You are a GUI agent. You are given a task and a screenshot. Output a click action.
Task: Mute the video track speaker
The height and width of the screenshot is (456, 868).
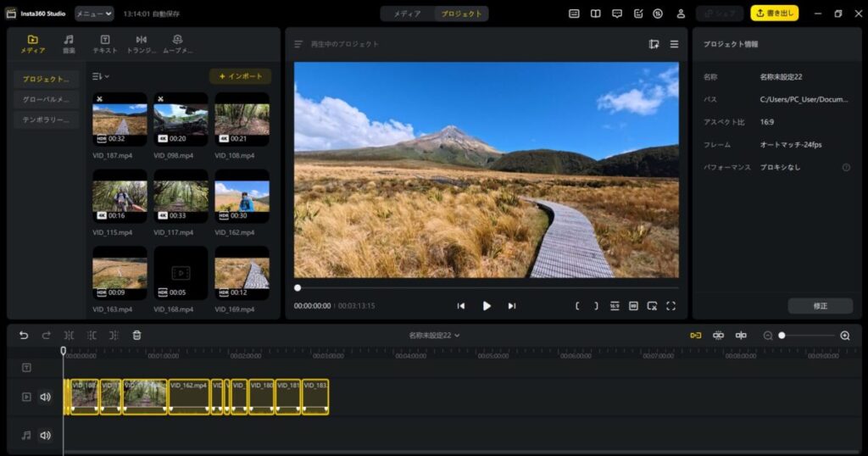tap(45, 397)
